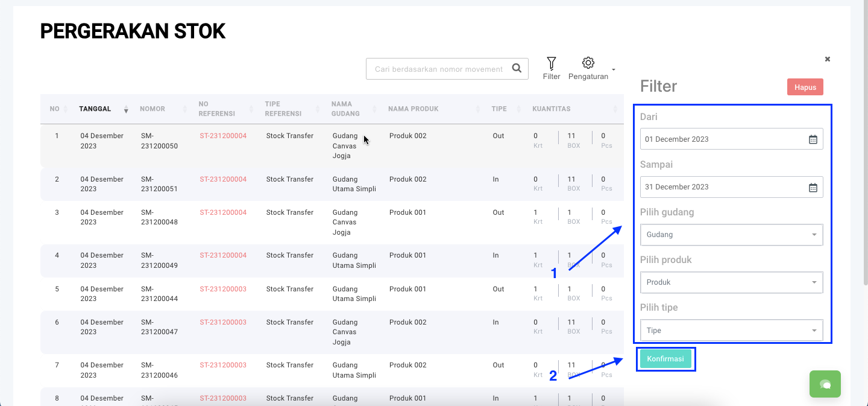
Task: Expand the Tipe type dropdown
Action: (731, 331)
